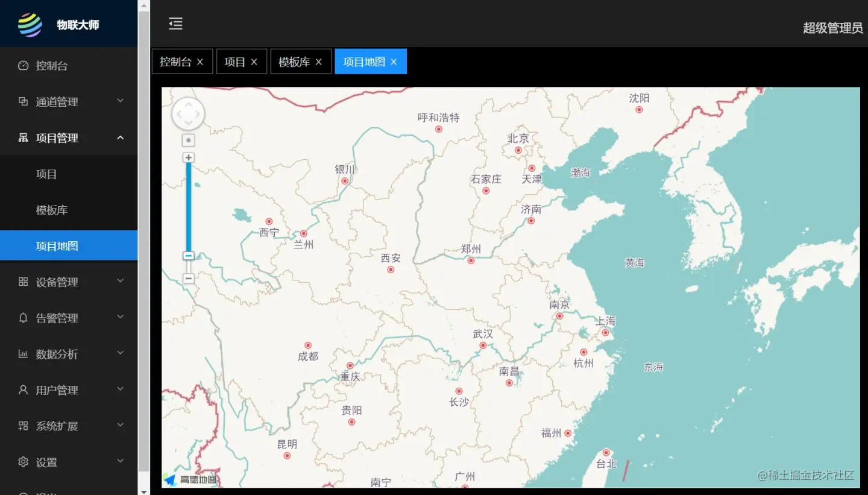Collapse the 项目管理 menu chevron

[120, 137]
